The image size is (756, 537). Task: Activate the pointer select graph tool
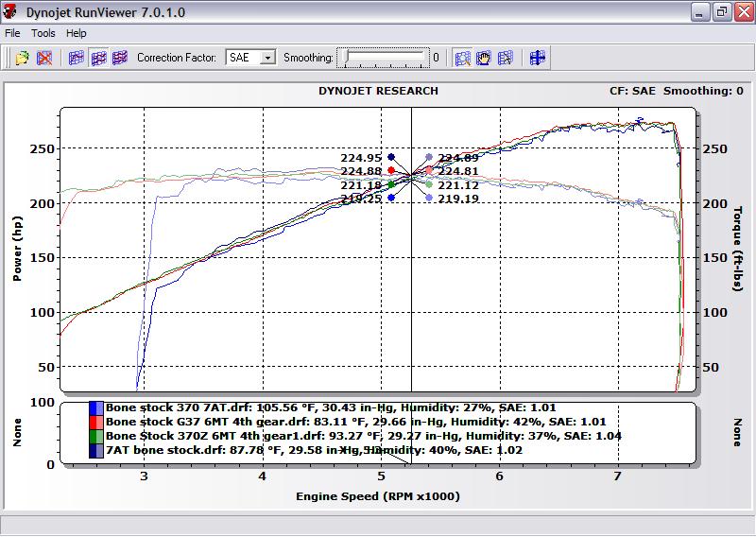(505, 58)
